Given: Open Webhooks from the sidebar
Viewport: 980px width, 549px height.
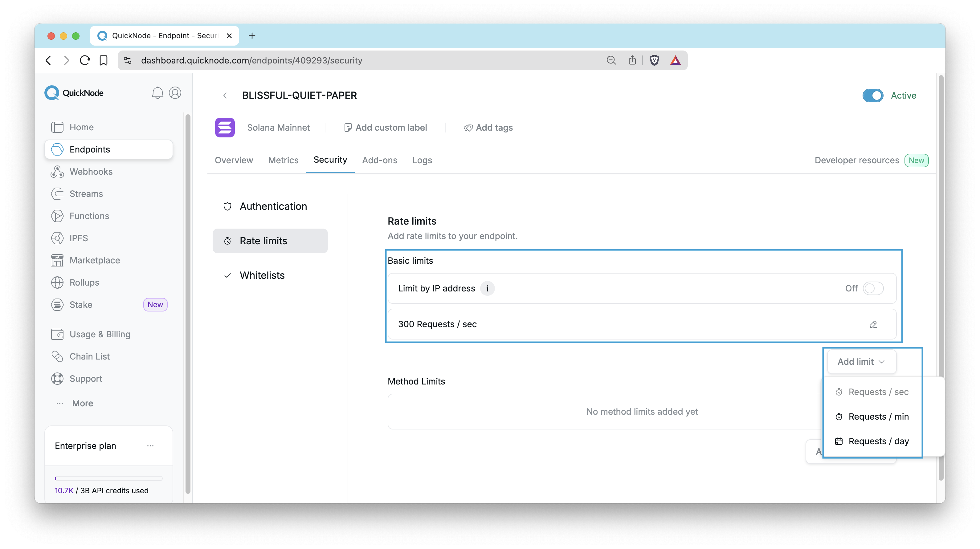Looking at the screenshot, I should click(91, 172).
